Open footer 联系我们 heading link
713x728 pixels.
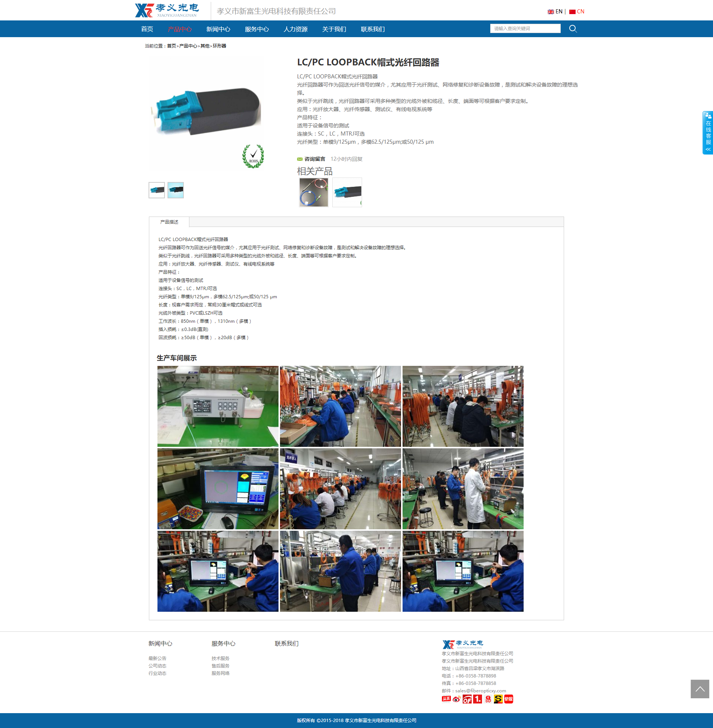click(287, 643)
